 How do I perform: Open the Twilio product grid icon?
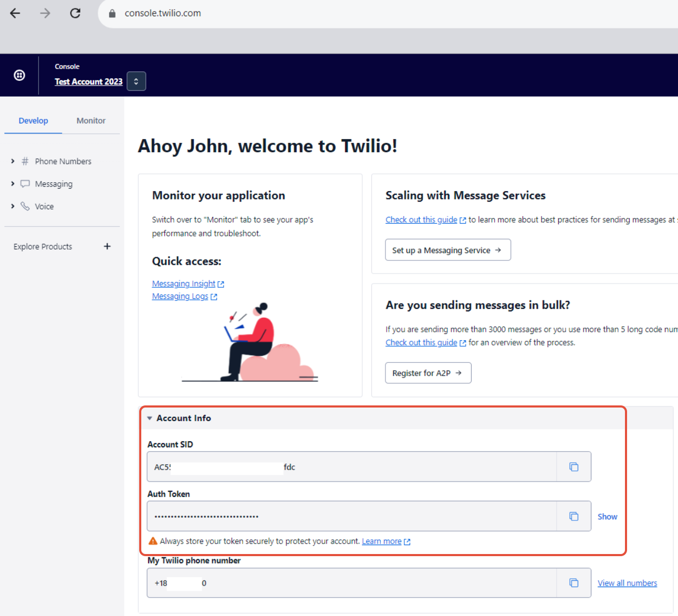19,75
